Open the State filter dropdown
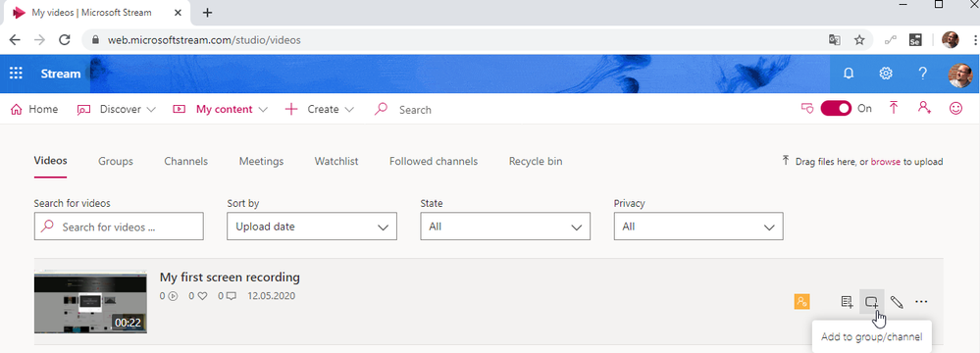 (x=505, y=227)
